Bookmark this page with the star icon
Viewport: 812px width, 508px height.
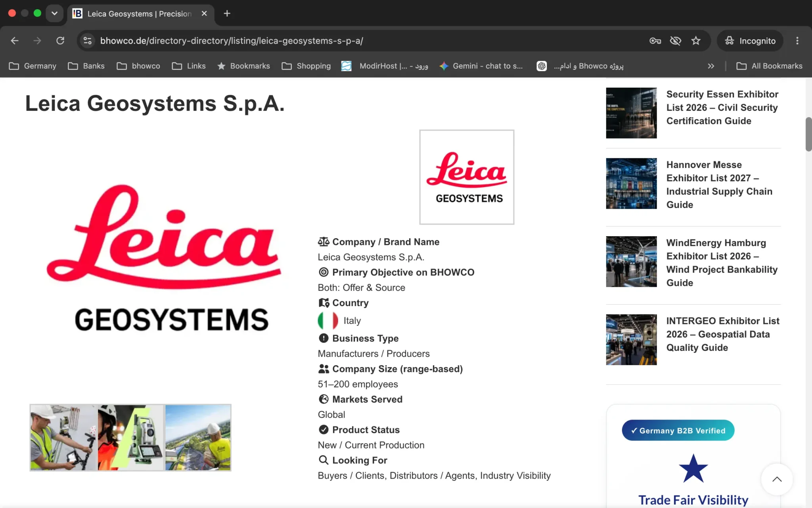tap(696, 40)
